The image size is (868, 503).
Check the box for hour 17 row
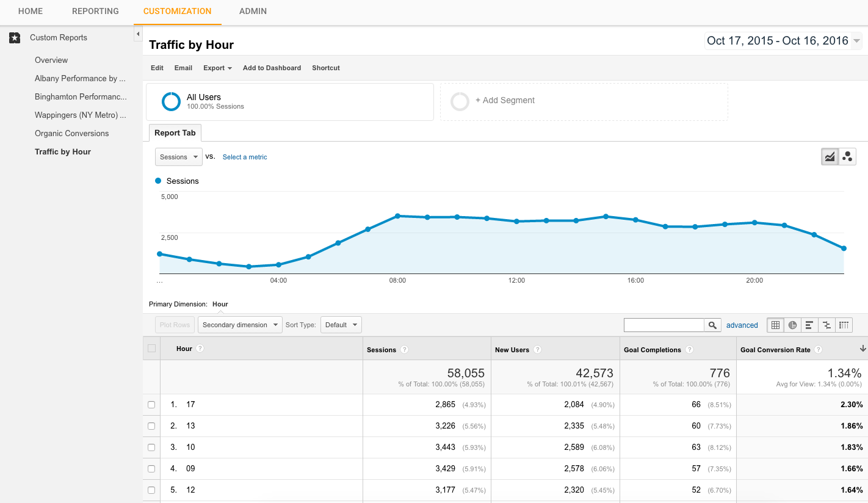151,405
